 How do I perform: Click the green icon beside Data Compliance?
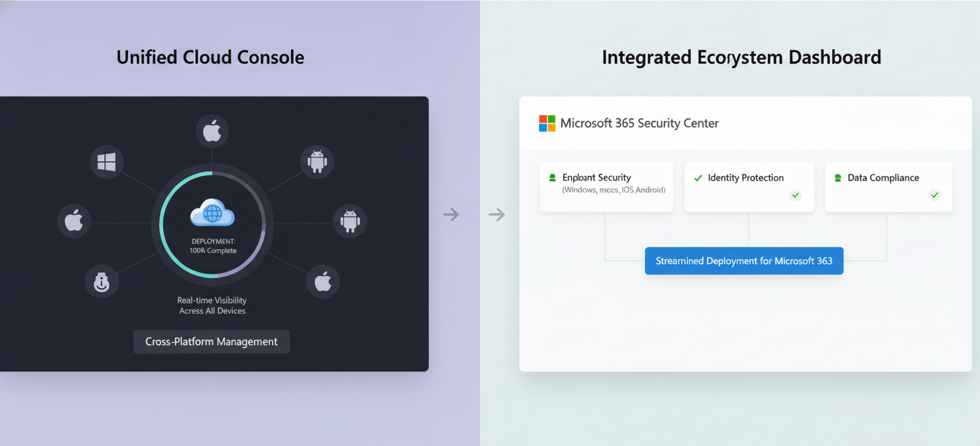(x=838, y=178)
